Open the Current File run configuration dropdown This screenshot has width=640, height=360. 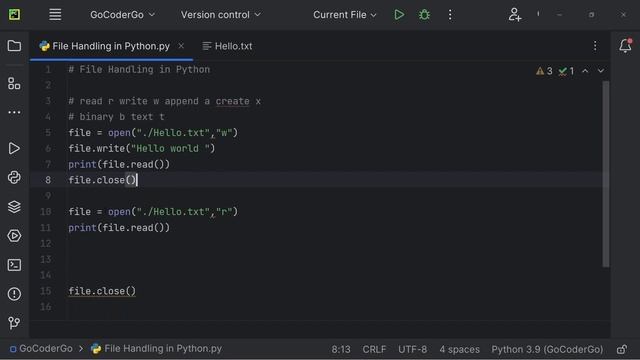[344, 15]
